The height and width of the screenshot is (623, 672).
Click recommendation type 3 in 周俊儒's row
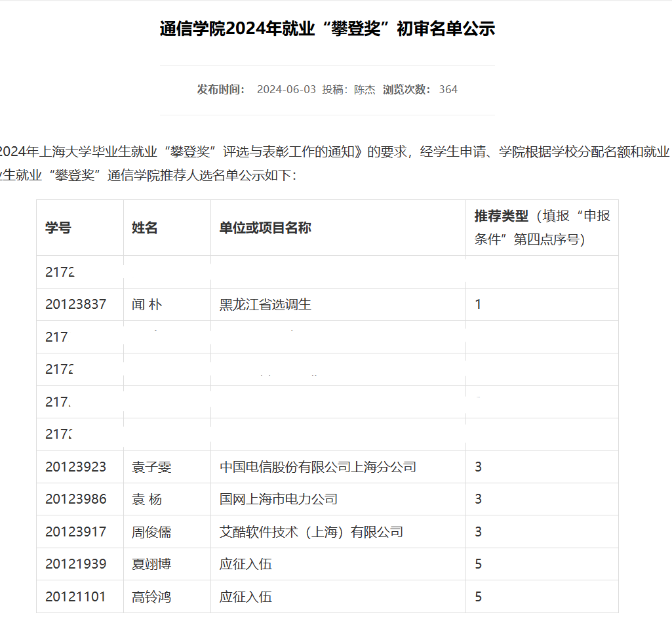click(479, 532)
